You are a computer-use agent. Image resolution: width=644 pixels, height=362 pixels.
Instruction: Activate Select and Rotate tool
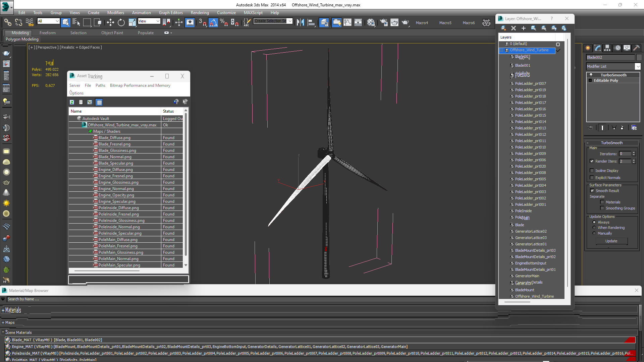pos(121,22)
